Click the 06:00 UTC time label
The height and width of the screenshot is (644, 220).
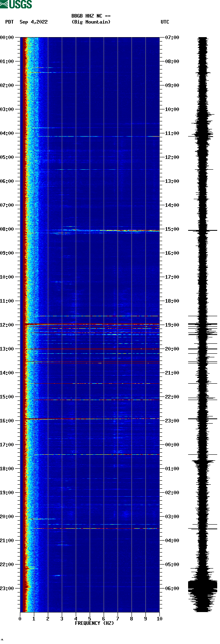[172, 589]
